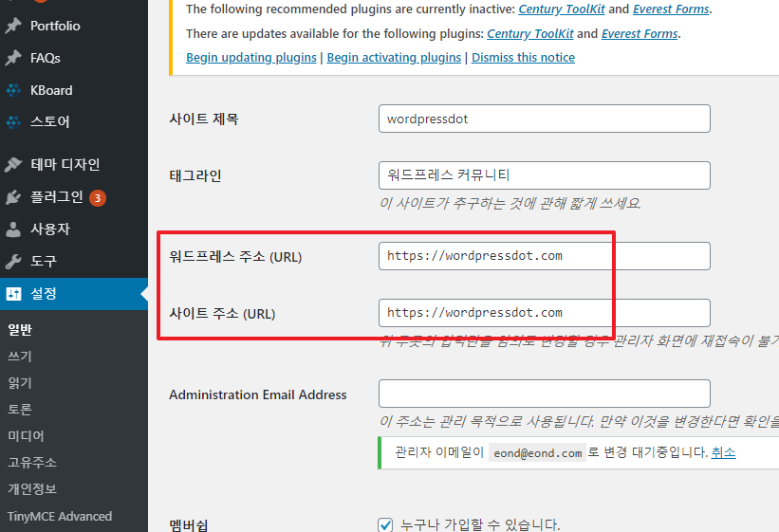779x532 pixels.
Task: Open the 설정 settings menu
Action: (74, 294)
